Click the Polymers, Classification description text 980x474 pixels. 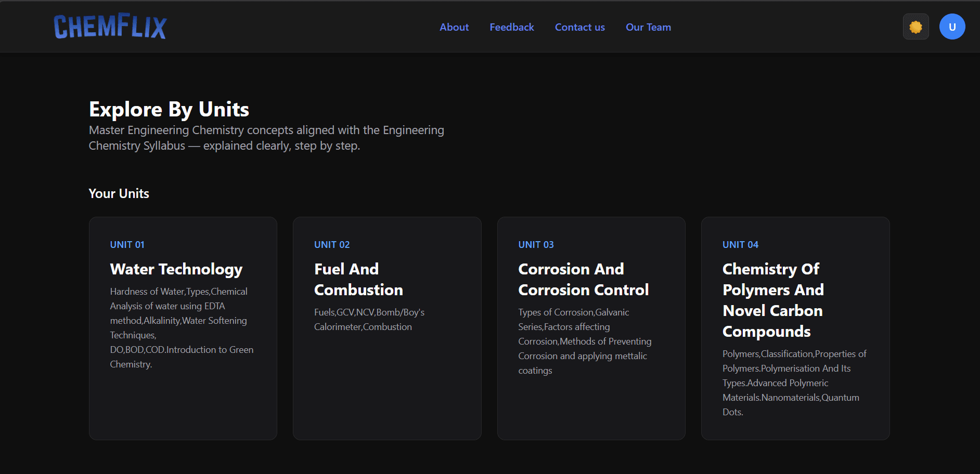coord(794,383)
